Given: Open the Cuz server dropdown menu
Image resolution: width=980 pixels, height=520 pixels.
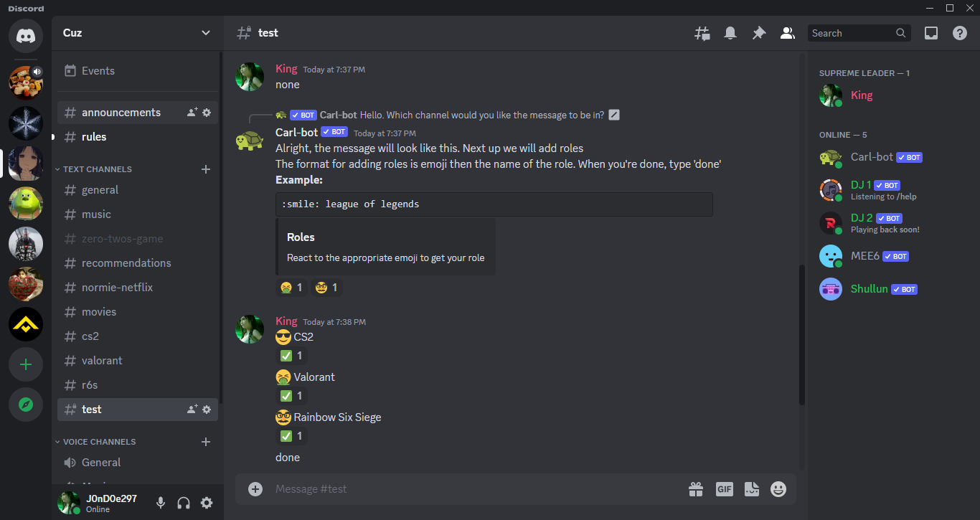Looking at the screenshot, I should pos(206,33).
